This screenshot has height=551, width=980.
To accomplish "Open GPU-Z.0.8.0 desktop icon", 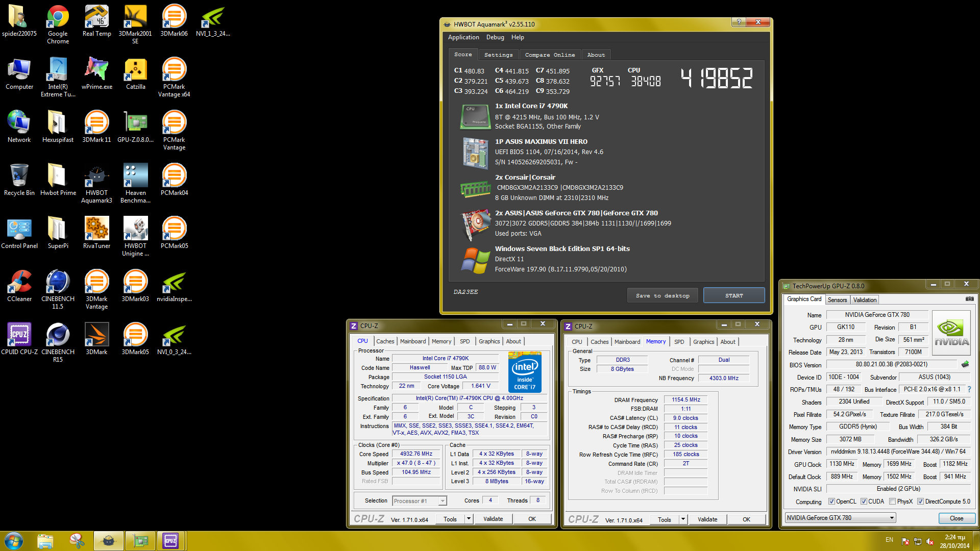I will coord(135,127).
